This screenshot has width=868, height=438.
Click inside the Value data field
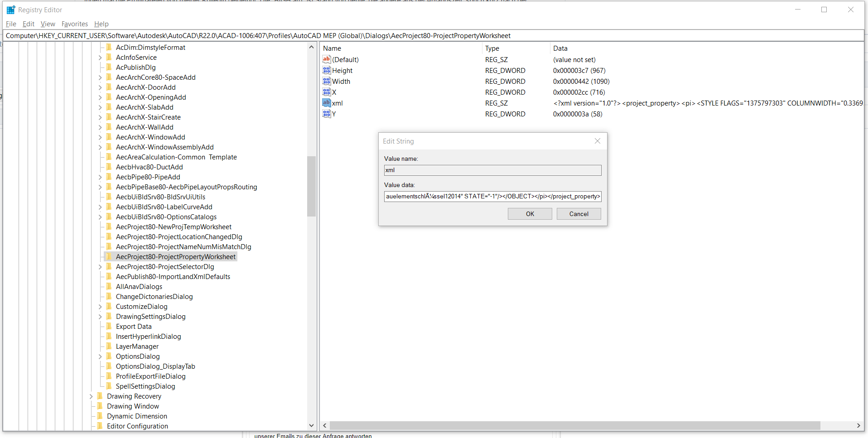click(x=492, y=196)
